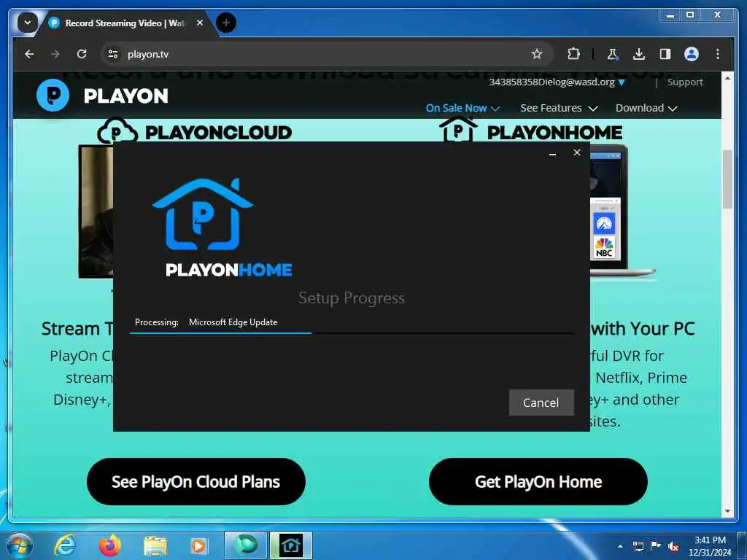The image size is (747, 560).
Task: Expand the On Sale Now menu
Action: 462,108
